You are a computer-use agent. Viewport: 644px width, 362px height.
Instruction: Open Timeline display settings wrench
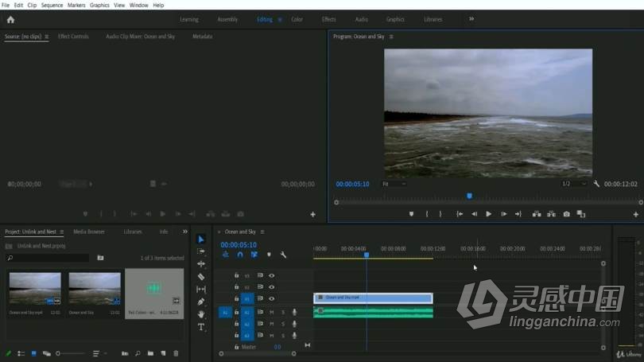coord(283,255)
